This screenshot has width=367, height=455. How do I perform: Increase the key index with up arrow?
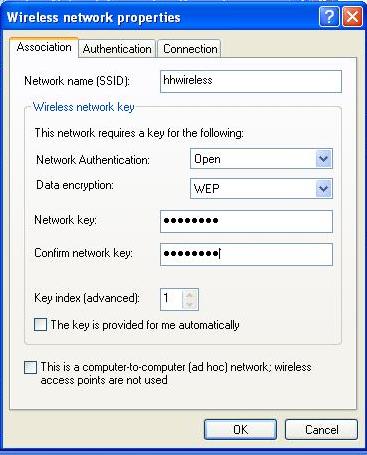pyautogui.click(x=190, y=295)
